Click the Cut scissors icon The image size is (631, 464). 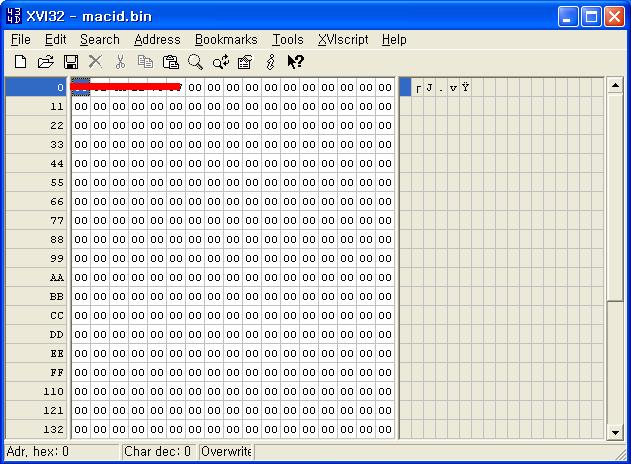(120, 62)
